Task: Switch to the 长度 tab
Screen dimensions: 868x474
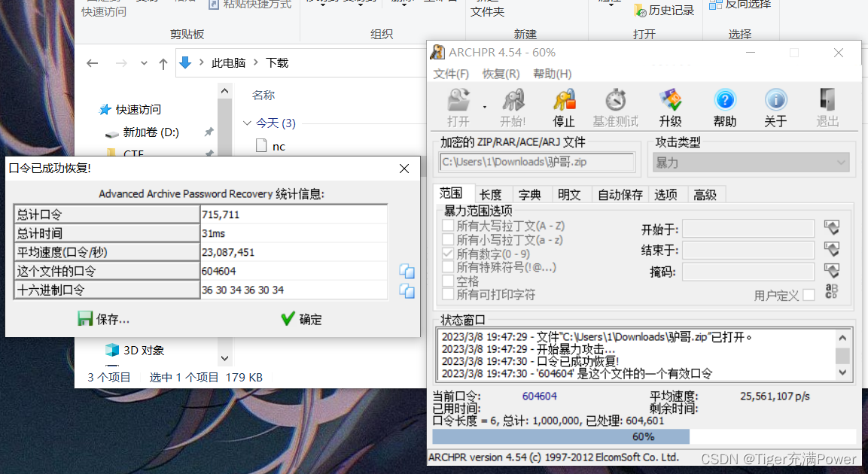Action: point(491,195)
